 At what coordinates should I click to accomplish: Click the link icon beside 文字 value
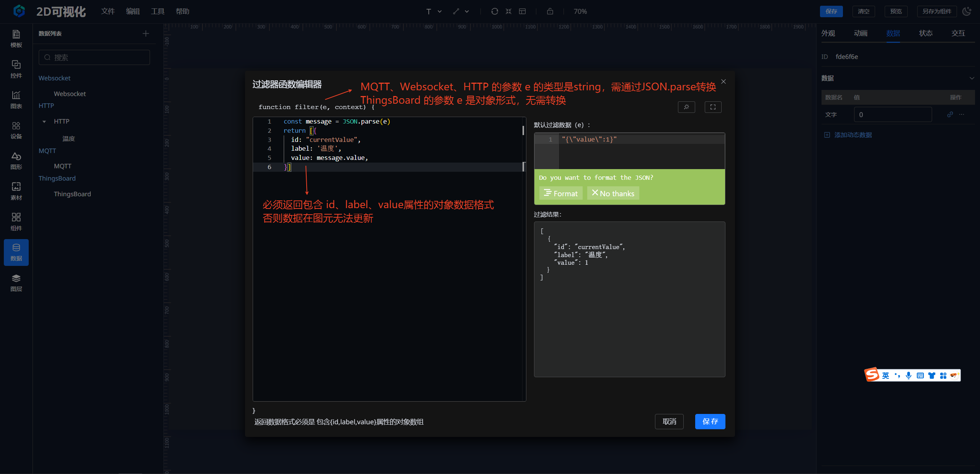(x=950, y=114)
